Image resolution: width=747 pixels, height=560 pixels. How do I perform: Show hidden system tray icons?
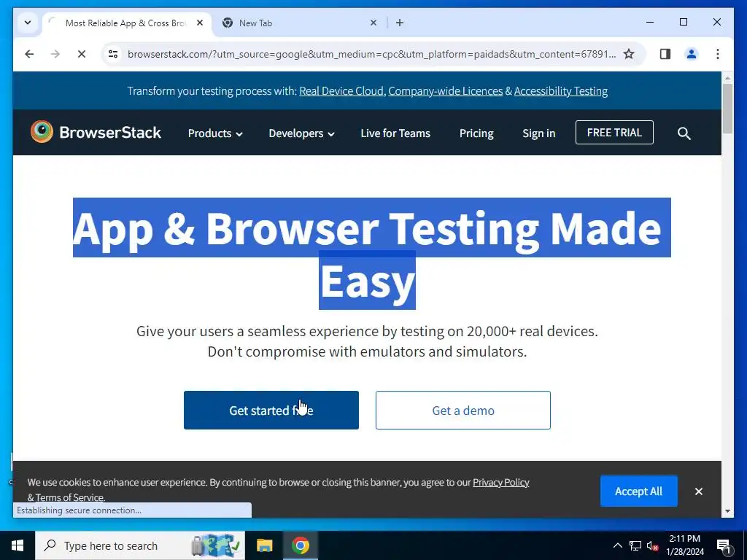click(617, 545)
